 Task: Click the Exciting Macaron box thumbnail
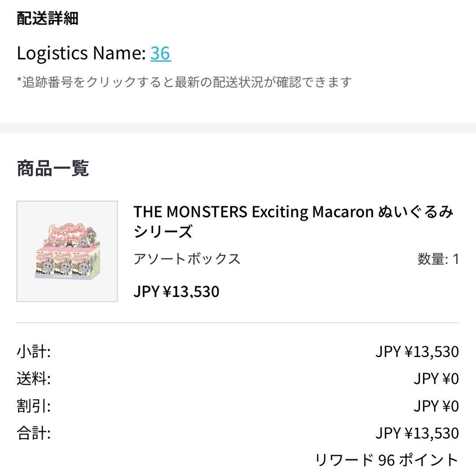[x=67, y=250]
